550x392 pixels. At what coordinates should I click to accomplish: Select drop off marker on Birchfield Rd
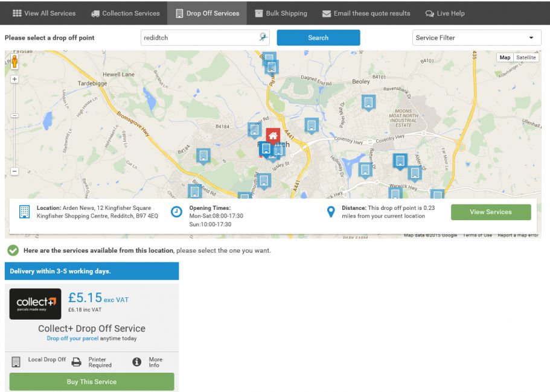pos(194,192)
